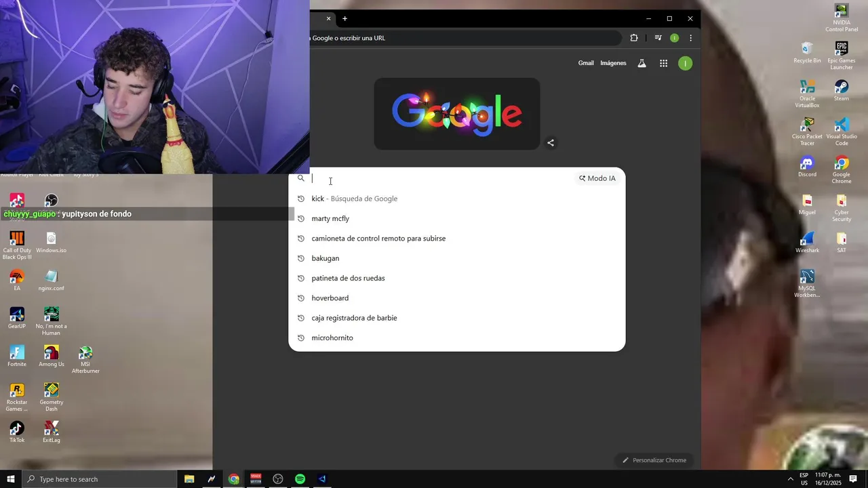Select 'patineta de dos ruedas' suggestion
Screen dimensions: 868x488
click(x=457, y=278)
